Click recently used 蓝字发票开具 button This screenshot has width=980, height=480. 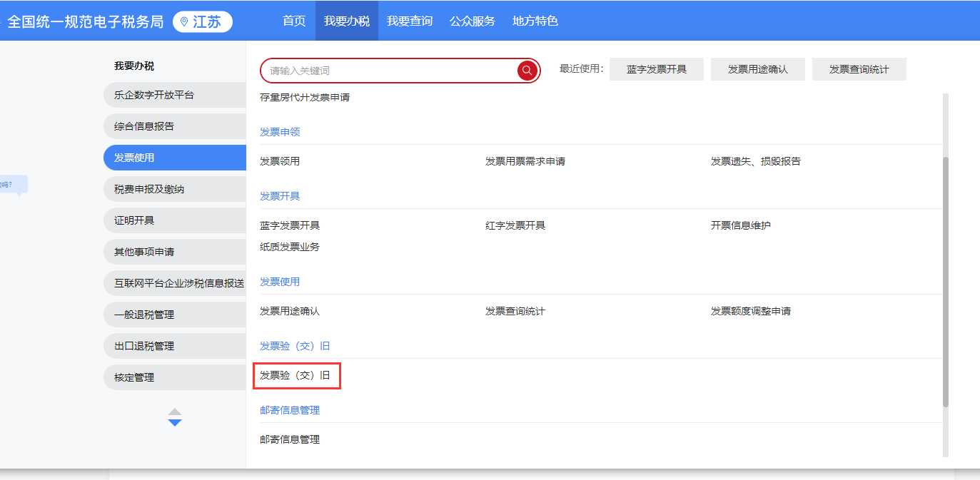tap(656, 69)
